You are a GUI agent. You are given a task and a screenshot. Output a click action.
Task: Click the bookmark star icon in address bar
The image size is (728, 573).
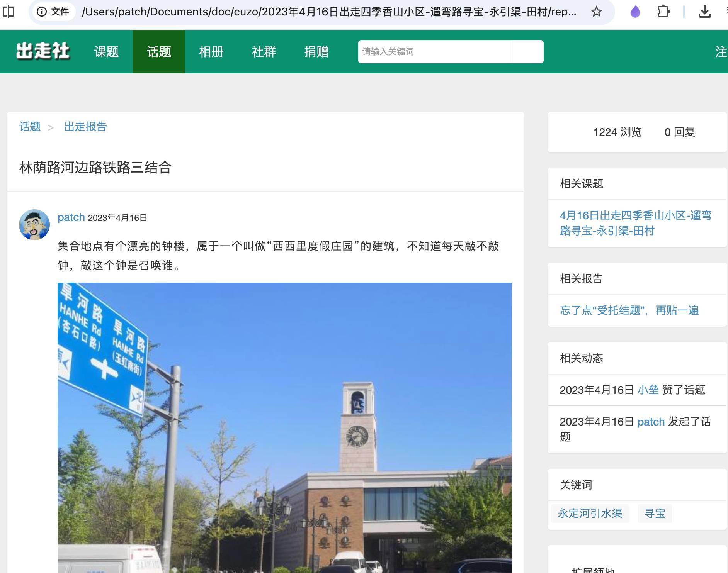(x=597, y=12)
